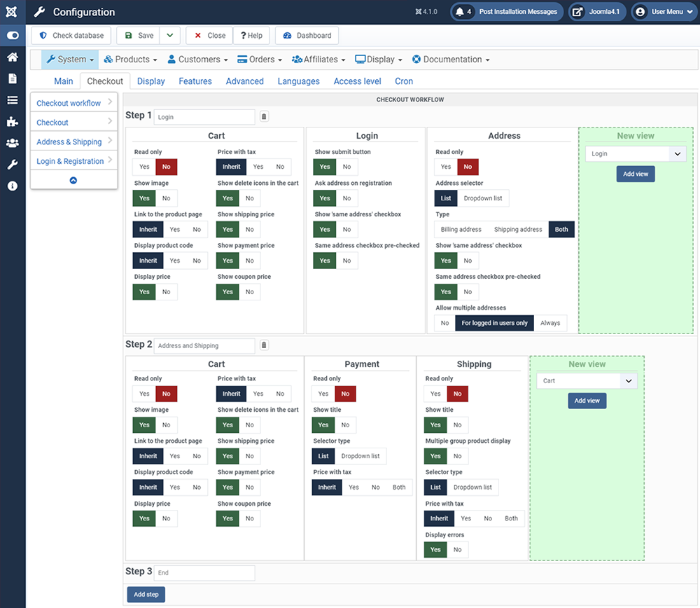
Task: Open the Display dropdown menu
Action: click(x=379, y=60)
